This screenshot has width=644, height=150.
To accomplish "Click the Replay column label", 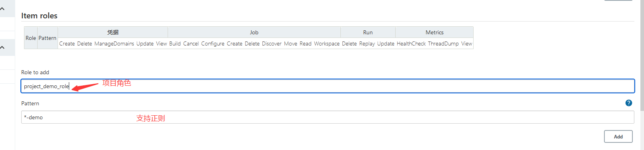I will pos(367,43).
